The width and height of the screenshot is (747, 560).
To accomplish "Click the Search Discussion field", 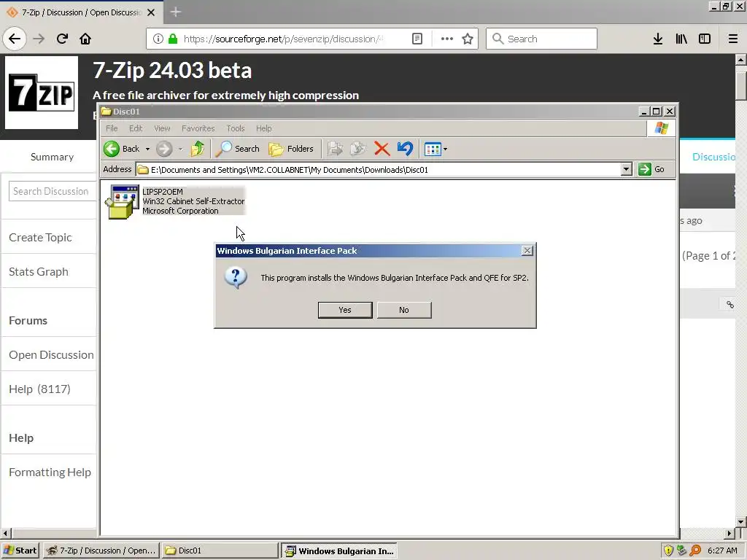I will click(53, 191).
